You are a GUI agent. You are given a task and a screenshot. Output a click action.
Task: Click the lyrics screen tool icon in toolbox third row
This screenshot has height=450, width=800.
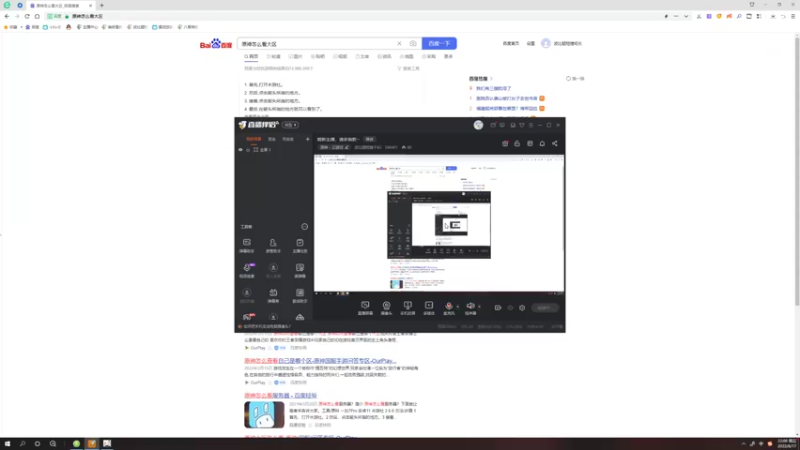[299, 293]
